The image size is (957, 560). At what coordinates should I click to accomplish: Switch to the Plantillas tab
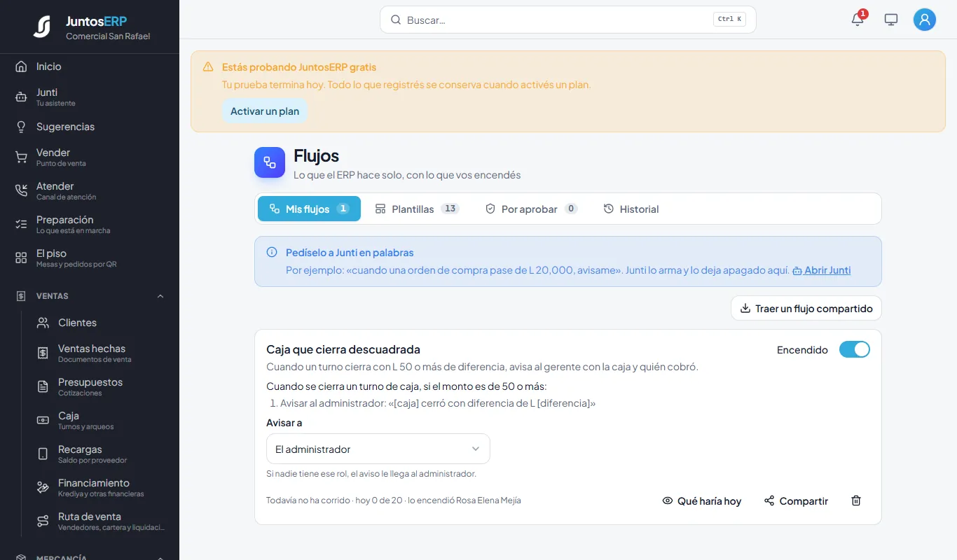tap(417, 209)
